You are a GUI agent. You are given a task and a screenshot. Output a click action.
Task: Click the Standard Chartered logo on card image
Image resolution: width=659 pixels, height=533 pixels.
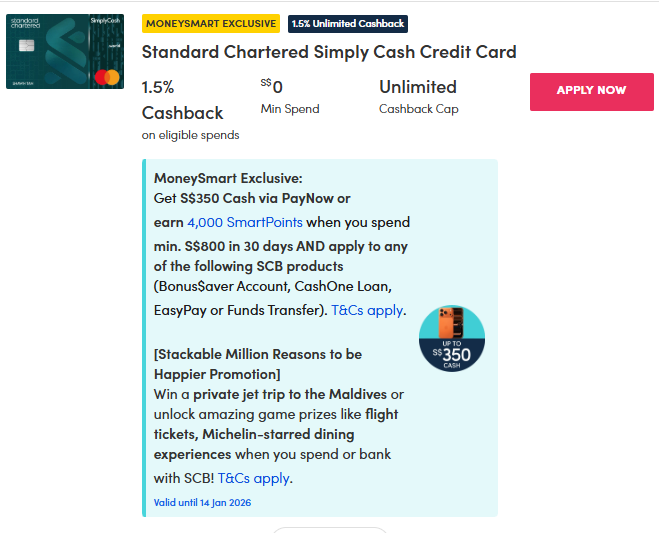coord(27,25)
